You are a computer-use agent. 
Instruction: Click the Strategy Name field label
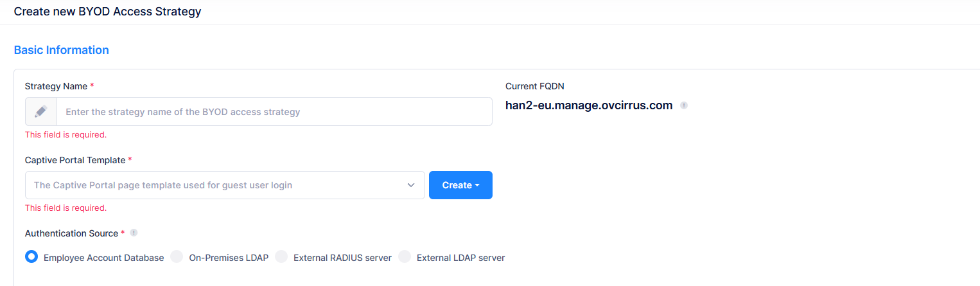click(x=56, y=86)
